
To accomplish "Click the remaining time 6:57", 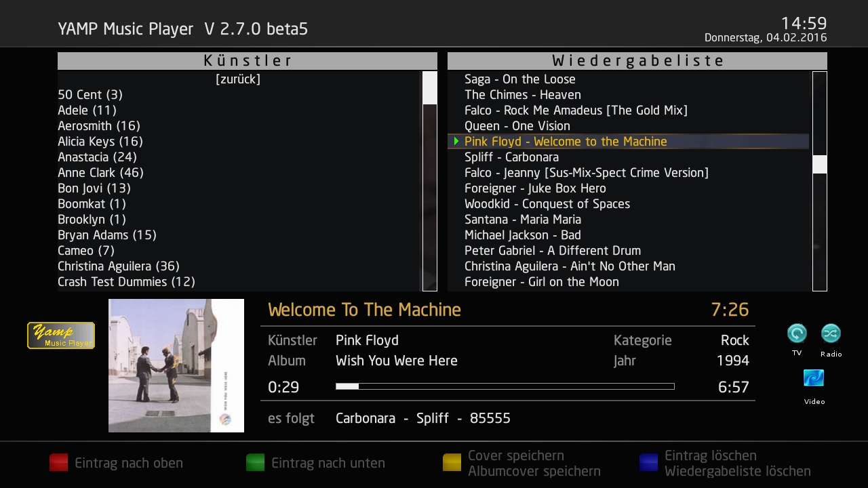I will (734, 388).
